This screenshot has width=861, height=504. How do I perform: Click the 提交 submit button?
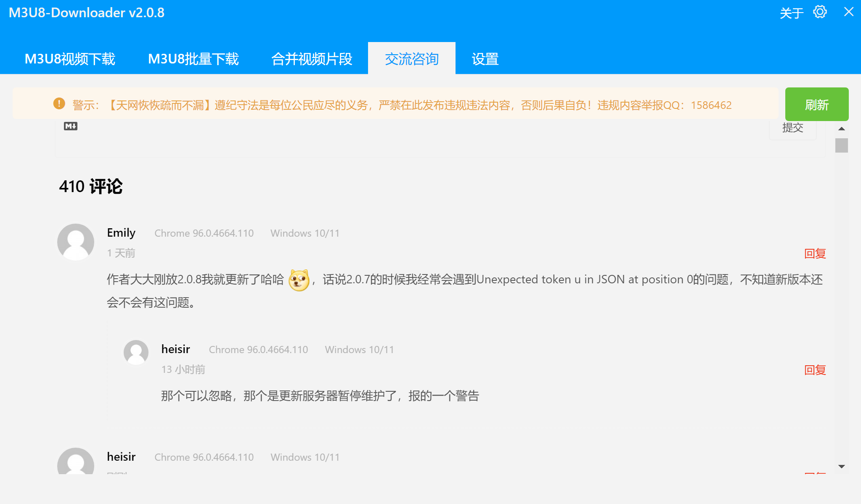pos(792,128)
